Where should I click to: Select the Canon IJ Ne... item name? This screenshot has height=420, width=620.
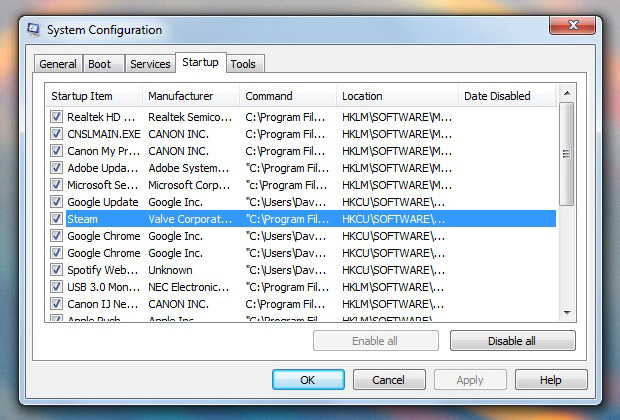click(x=103, y=304)
